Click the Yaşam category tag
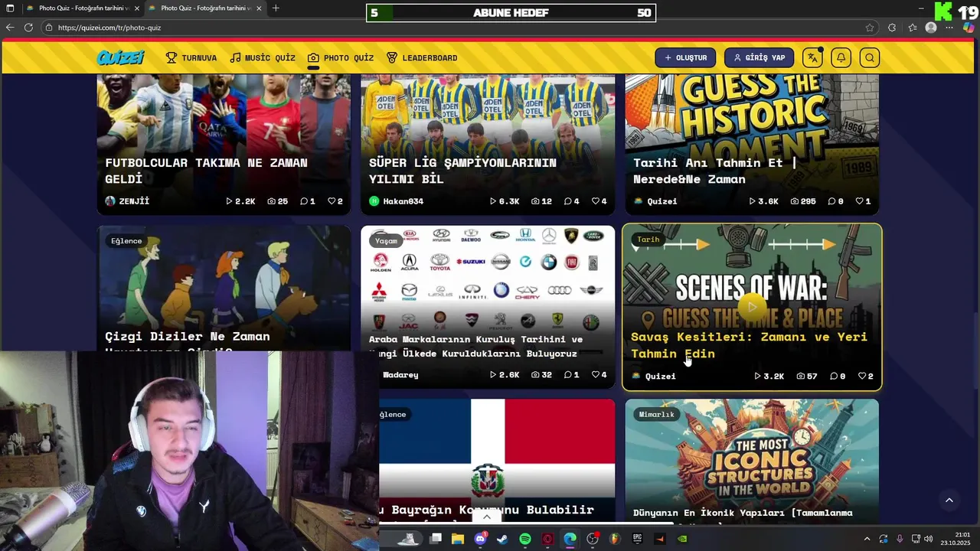Viewport: 980px width, 551px height. [386, 241]
